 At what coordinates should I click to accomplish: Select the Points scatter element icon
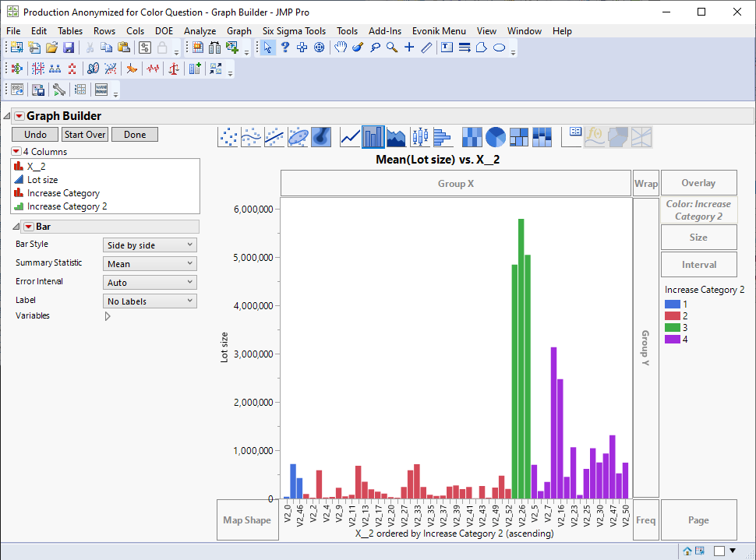coord(228,137)
